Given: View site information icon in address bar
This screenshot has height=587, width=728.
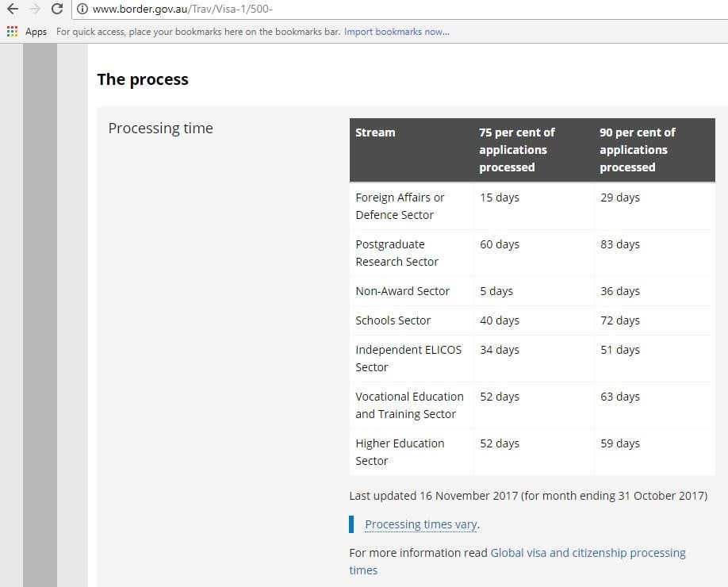Looking at the screenshot, I should pos(82,9).
